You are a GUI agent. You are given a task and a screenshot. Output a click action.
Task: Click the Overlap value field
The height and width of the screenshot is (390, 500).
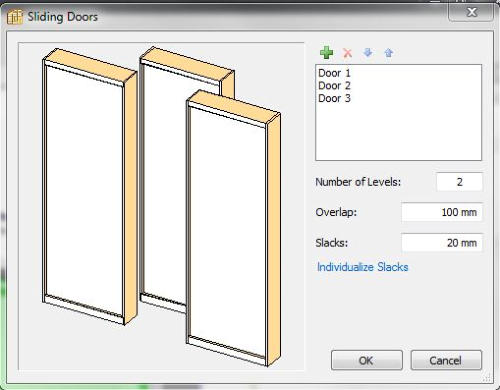click(442, 212)
